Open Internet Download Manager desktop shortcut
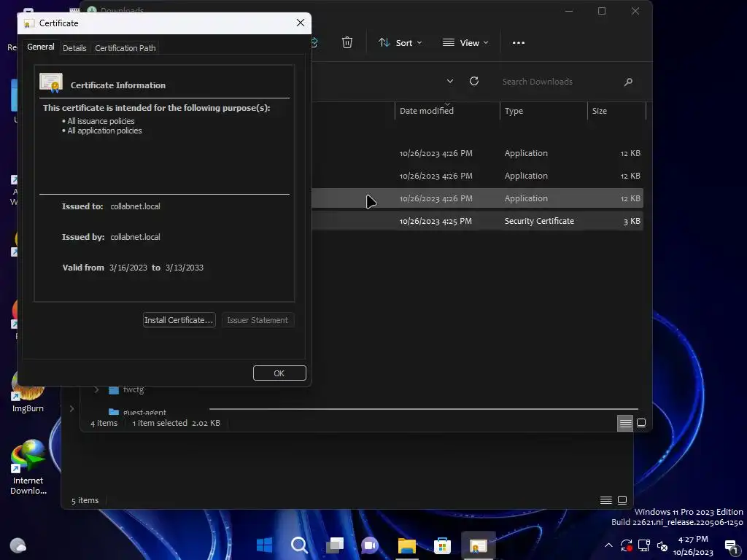 point(28,467)
